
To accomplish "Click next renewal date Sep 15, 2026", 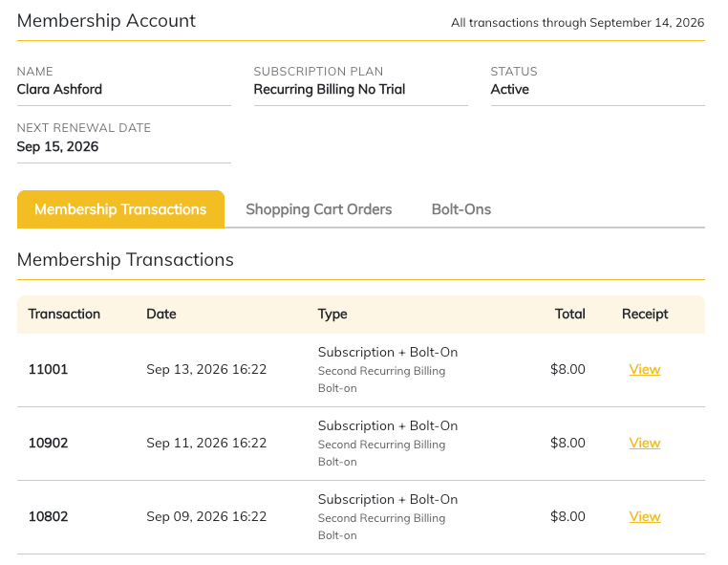I will tap(57, 147).
